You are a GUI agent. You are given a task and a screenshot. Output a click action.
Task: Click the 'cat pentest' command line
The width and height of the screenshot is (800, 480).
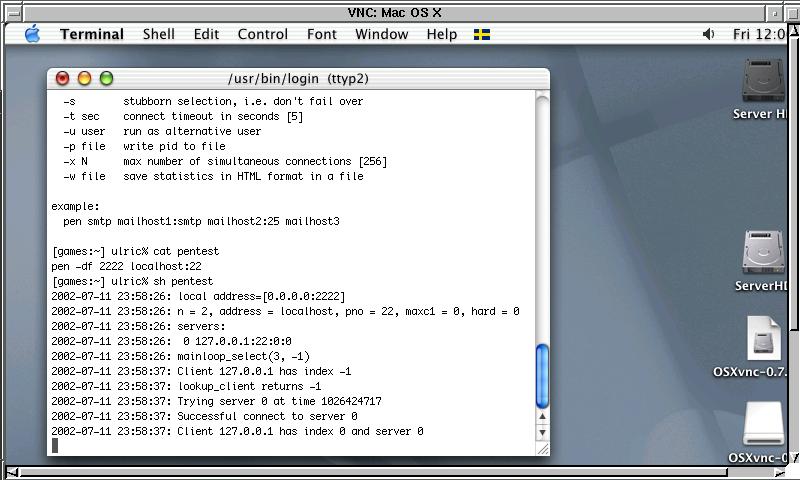click(136, 251)
